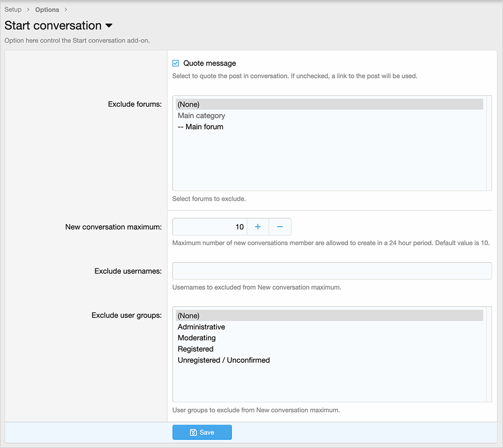
Task: Click the chevron after Options breadcrumb
Action: pos(65,9)
